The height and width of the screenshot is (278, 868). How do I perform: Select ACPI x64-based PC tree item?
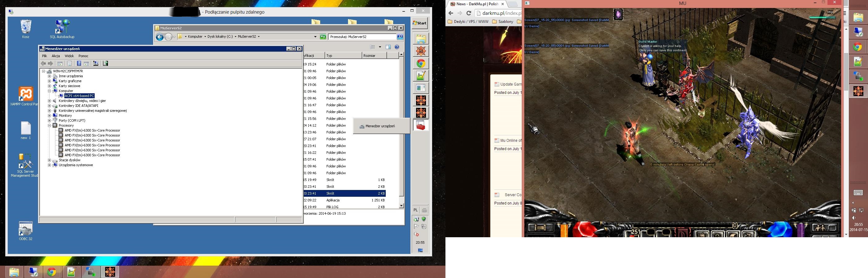click(79, 96)
